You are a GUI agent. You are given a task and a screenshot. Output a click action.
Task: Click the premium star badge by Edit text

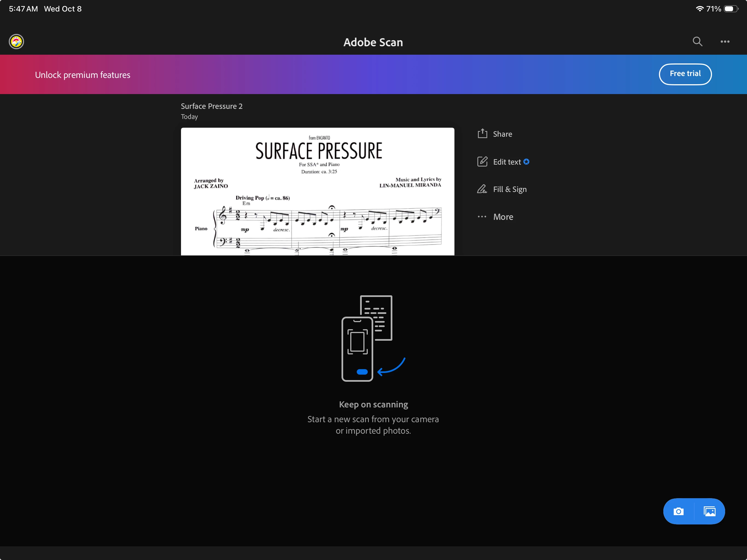pos(526,162)
